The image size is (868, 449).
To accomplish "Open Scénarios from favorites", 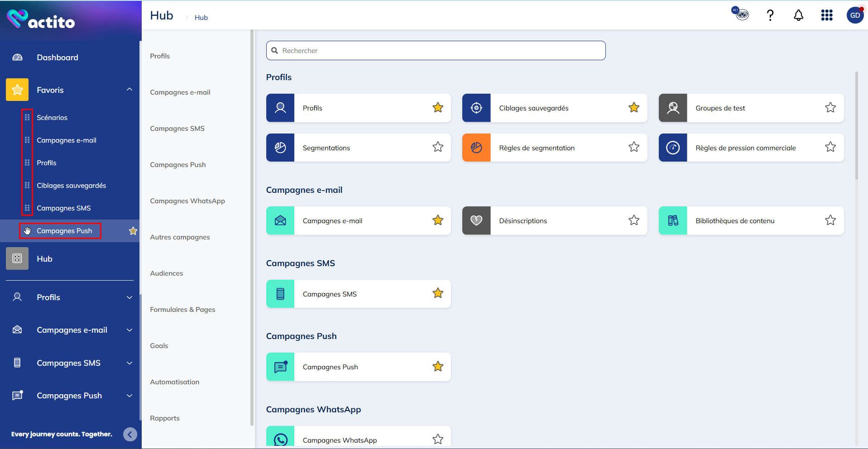I will pyautogui.click(x=52, y=118).
